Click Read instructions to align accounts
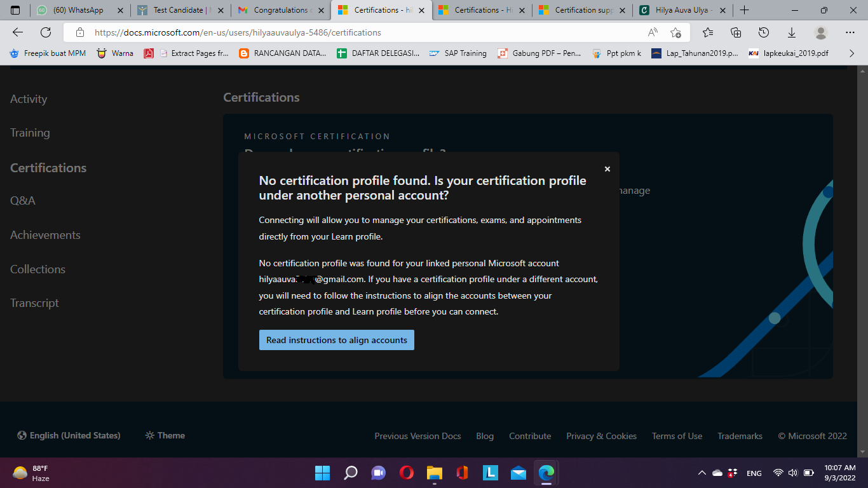This screenshot has height=488, width=868. point(336,339)
